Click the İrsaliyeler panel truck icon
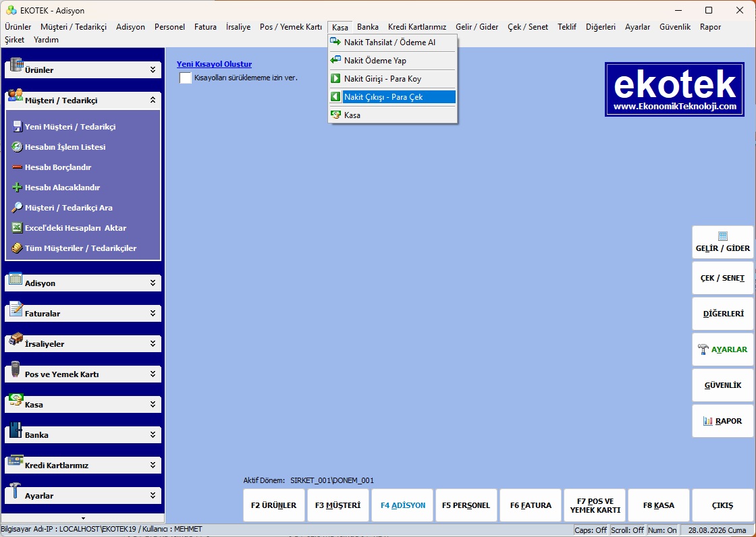Viewport: 756px width, 537px height. 16,339
